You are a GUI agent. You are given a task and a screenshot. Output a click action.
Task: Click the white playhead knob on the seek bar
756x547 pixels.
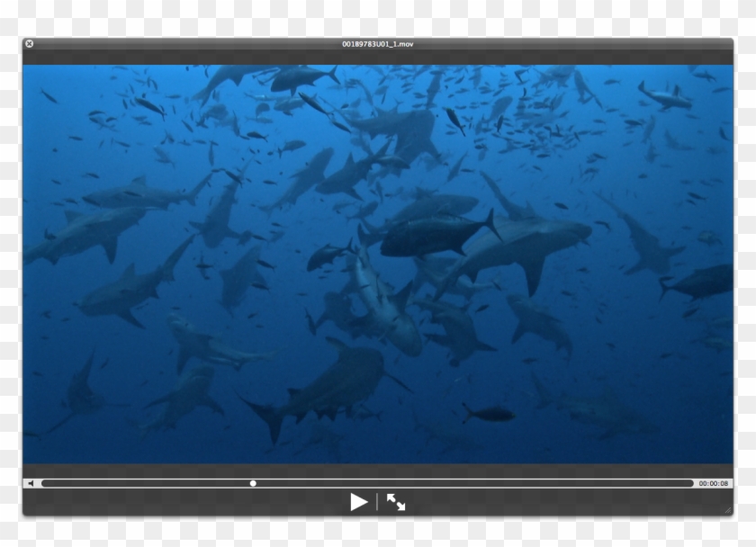(253, 483)
